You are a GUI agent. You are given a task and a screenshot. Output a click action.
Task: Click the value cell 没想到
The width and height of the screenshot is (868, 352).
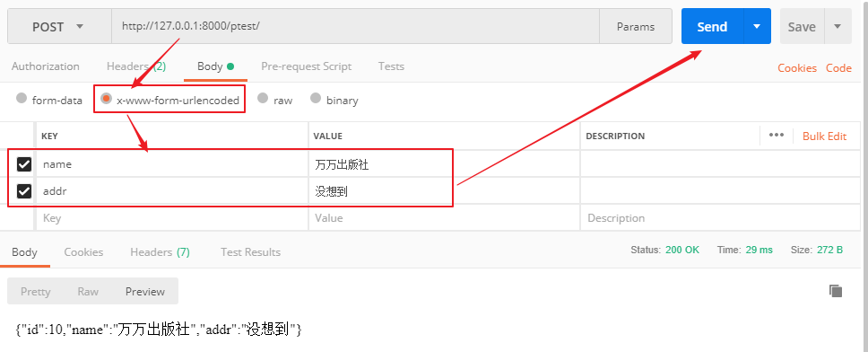point(444,191)
